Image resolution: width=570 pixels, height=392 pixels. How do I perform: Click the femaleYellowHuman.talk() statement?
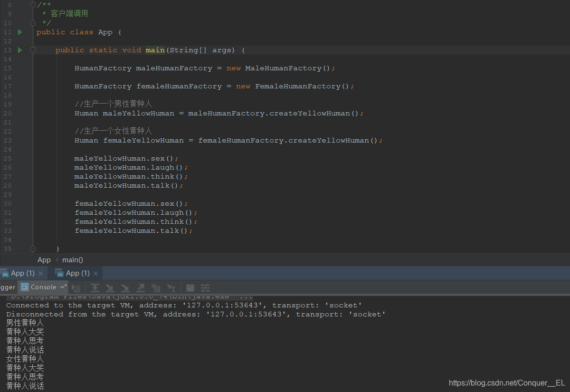click(x=133, y=230)
